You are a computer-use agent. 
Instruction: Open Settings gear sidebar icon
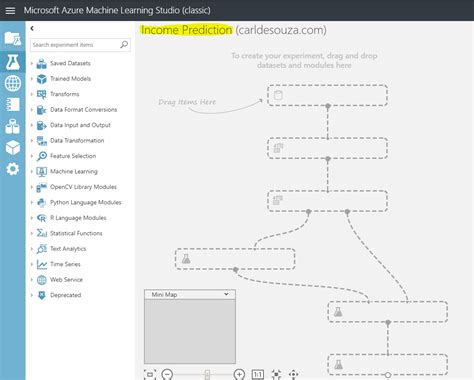[13, 169]
